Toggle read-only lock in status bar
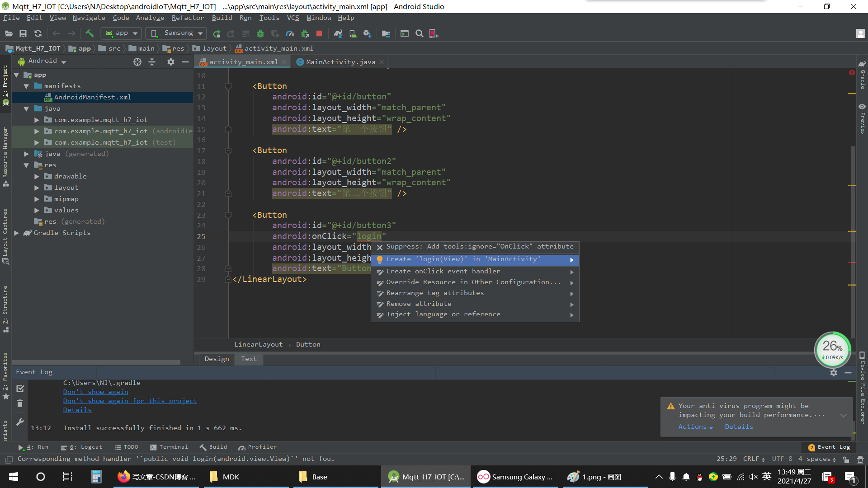The height and width of the screenshot is (488, 868). coord(846,459)
